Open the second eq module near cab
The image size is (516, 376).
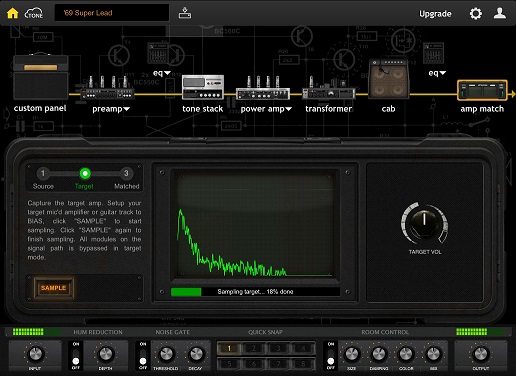pyautogui.click(x=433, y=53)
